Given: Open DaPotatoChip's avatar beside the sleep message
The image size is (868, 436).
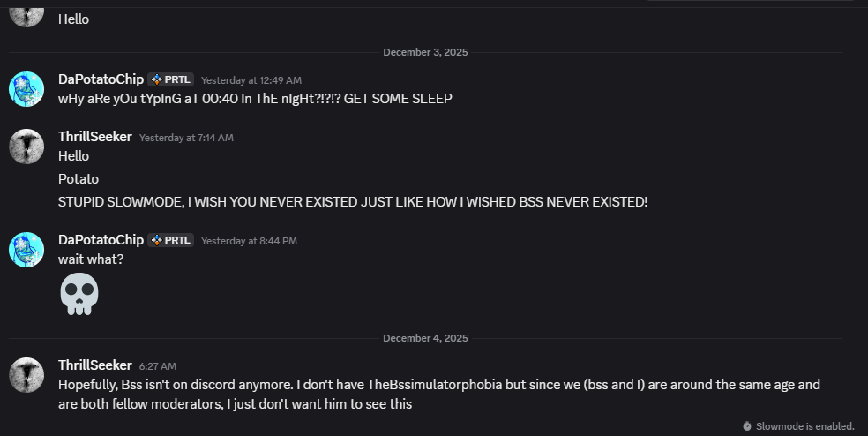Looking at the screenshot, I should [26, 88].
